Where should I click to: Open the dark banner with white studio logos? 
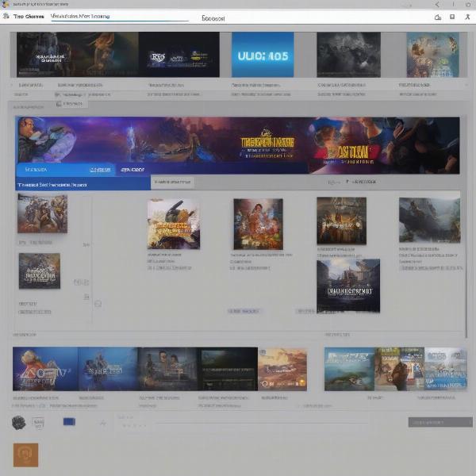tap(179, 55)
